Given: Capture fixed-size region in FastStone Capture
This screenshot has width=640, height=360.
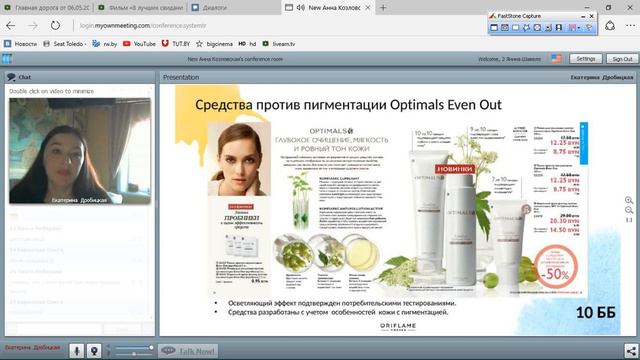Looking at the screenshot, I should (559, 27).
